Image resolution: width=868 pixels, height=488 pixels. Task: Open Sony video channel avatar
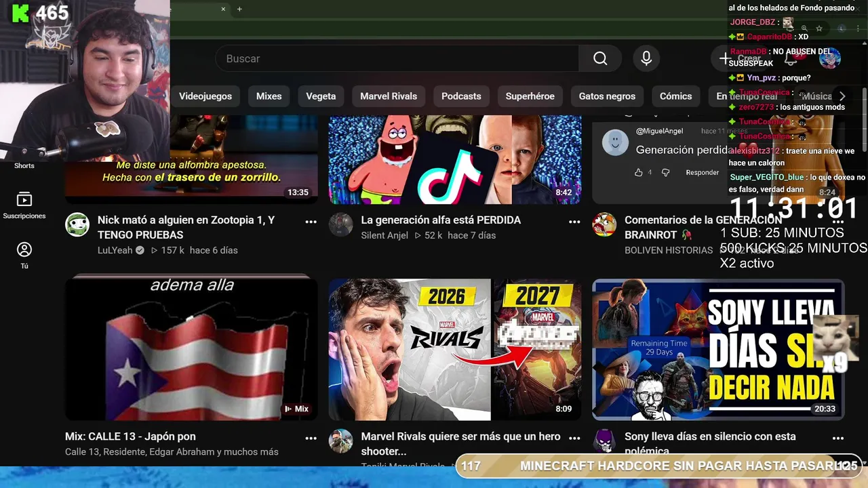604,441
